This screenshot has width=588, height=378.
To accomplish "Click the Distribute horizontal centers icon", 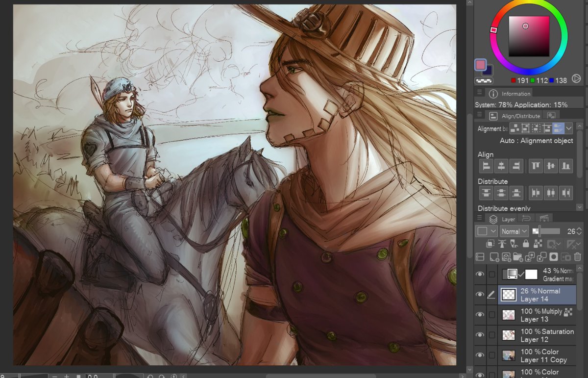I will pyautogui.click(x=551, y=193).
